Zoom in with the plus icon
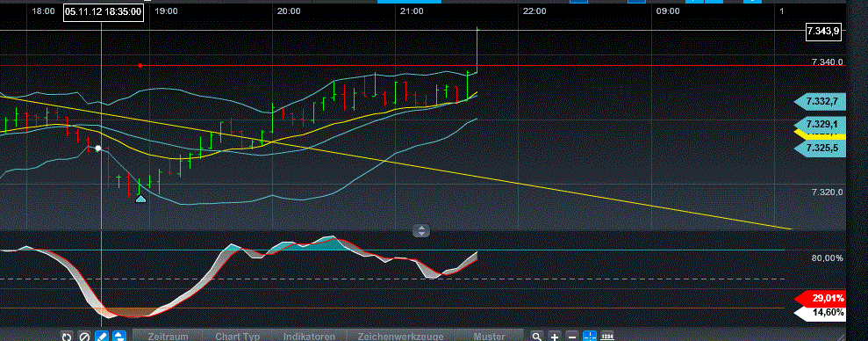This screenshot has width=868, height=341. [x=555, y=337]
